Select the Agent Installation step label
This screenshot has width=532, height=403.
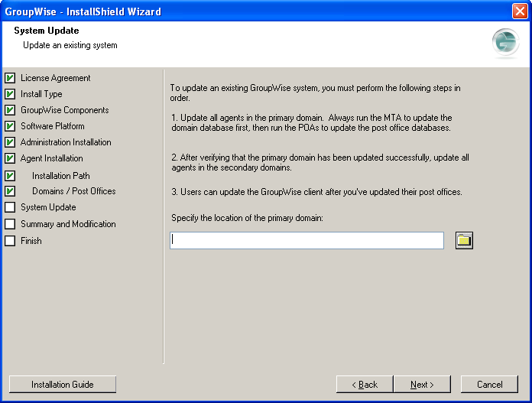pos(51,158)
